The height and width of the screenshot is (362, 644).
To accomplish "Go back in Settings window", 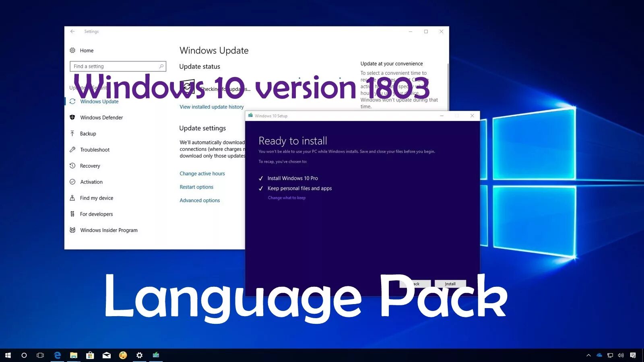I will 72,31.
